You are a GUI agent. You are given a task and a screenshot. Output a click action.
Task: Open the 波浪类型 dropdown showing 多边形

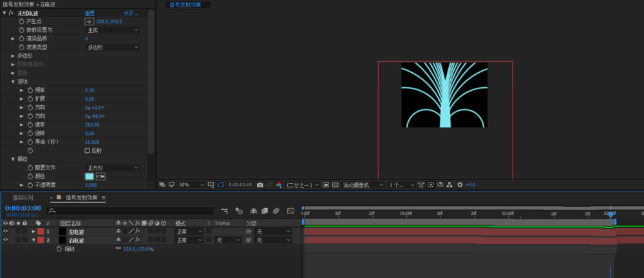click(x=113, y=47)
